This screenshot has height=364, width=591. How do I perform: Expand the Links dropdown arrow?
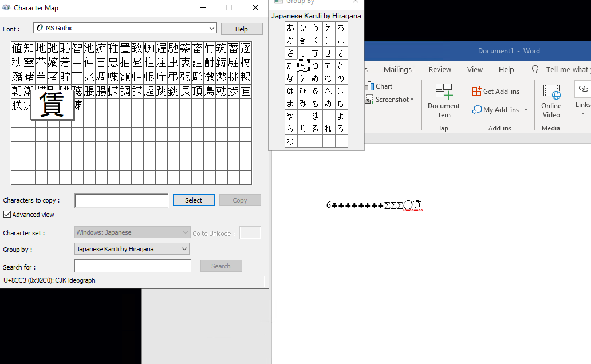click(583, 114)
